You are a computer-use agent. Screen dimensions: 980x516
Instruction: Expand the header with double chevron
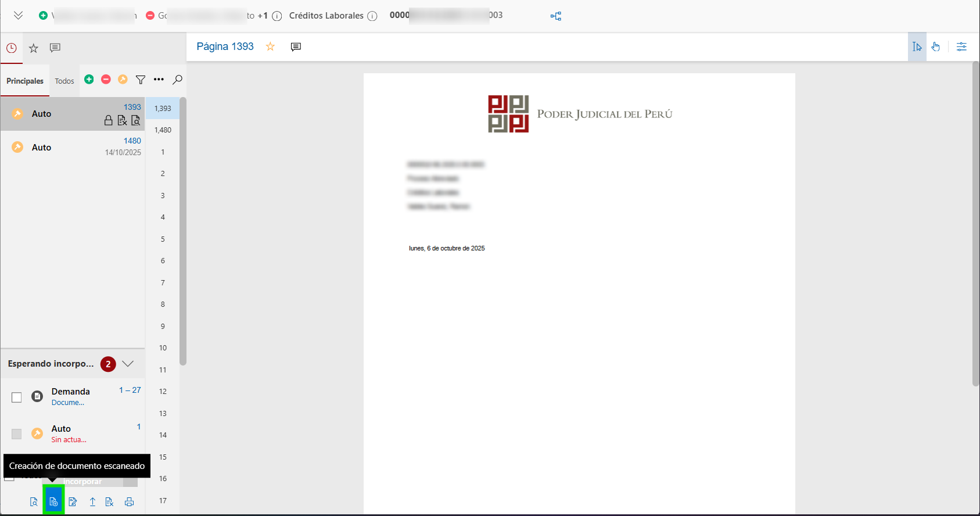pyautogui.click(x=19, y=16)
